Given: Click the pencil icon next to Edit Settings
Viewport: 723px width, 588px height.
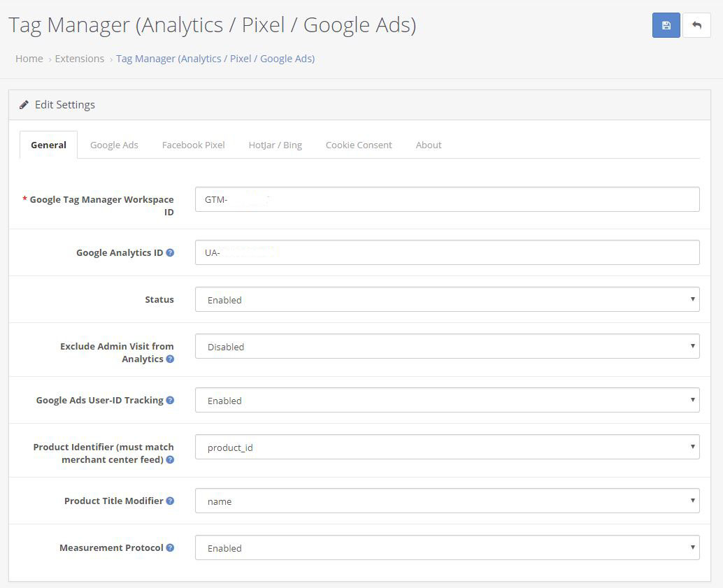Looking at the screenshot, I should (x=24, y=105).
